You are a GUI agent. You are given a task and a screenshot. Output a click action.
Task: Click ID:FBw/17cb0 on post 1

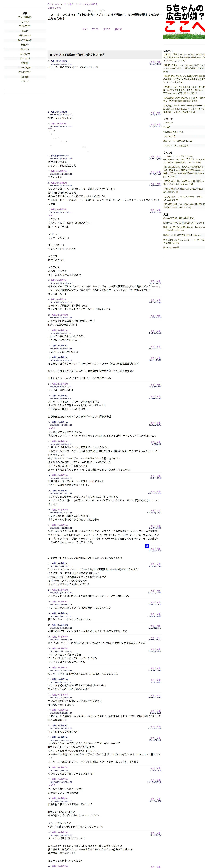pyautogui.click(x=155, y=64)
